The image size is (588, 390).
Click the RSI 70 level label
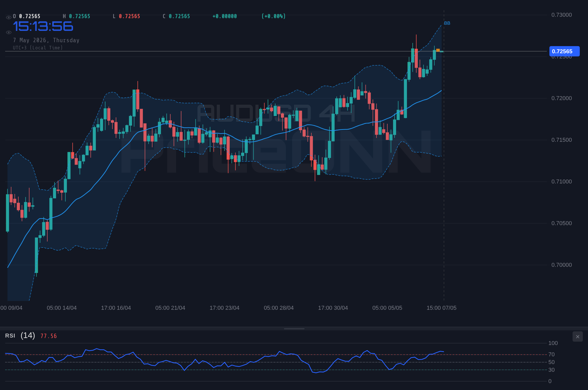pos(551,354)
